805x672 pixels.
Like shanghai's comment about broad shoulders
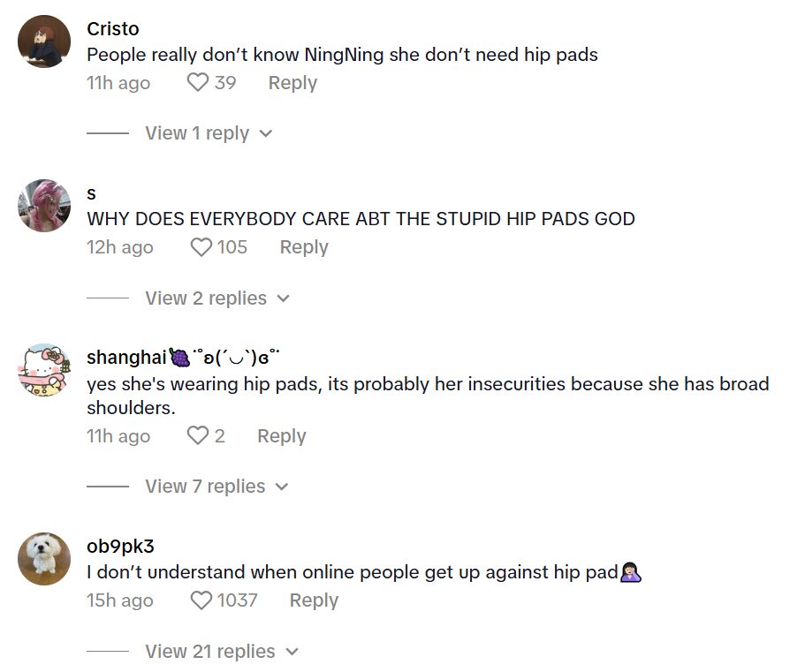(198, 436)
